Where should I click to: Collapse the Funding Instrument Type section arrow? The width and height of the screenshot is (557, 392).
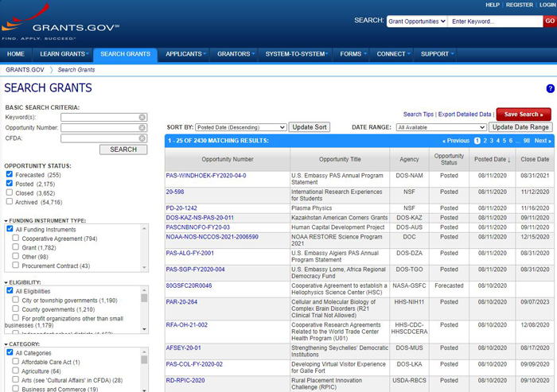pyautogui.click(x=6, y=220)
